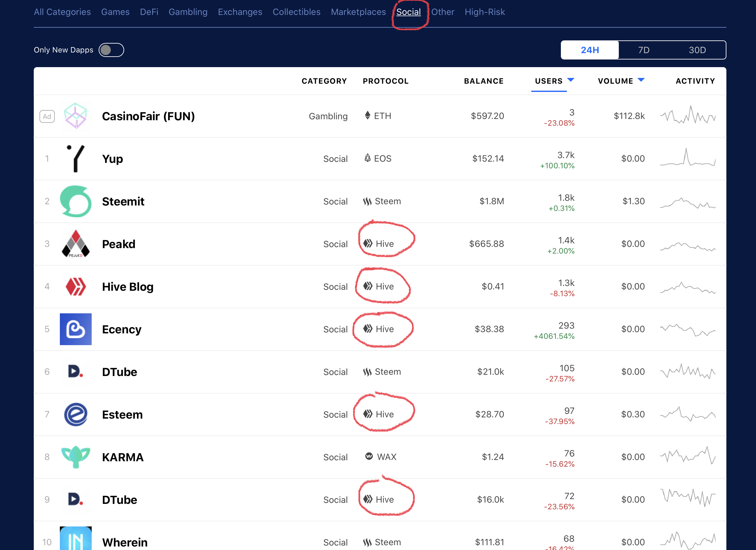Switch to the Collectibles category
The width and height of the screenshot is (756, 550).
[297, 12]
